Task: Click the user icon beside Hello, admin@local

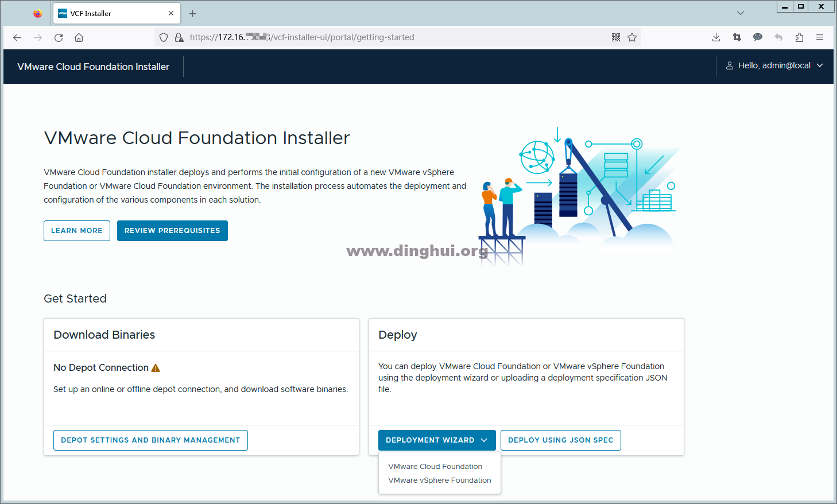Action: 730,65
